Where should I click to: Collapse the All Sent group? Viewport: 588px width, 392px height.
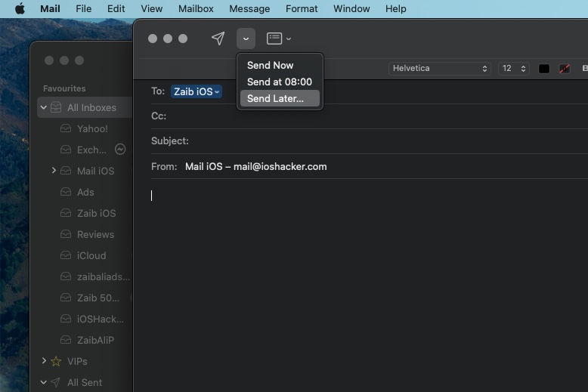point(44,382)
